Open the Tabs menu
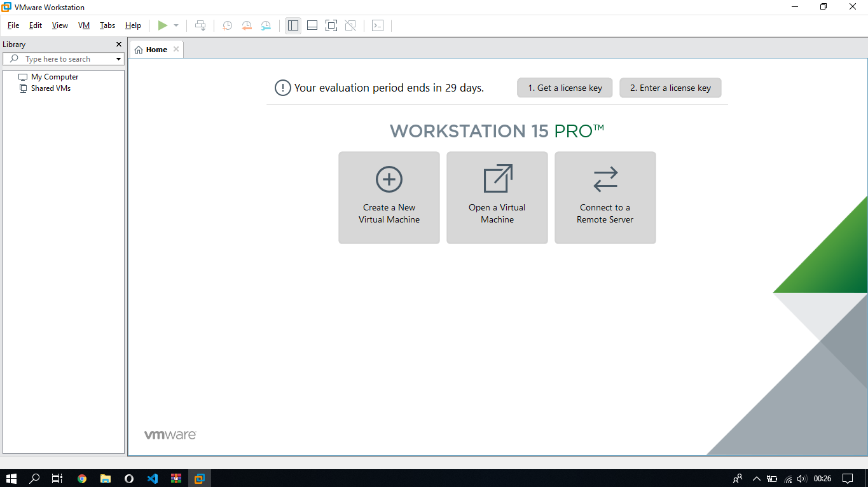This screenshot has height=487, width=868. pos(107,25)
